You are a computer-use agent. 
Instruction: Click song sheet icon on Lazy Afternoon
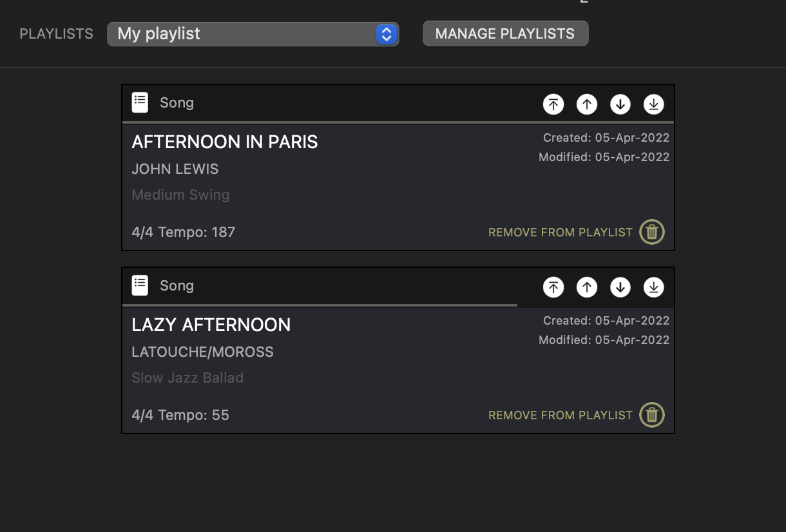coord(140,285)
